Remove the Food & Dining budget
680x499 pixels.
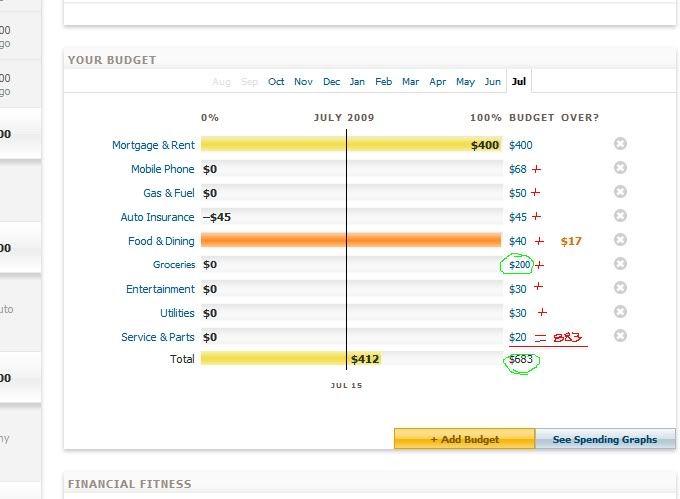pos(620,240)
